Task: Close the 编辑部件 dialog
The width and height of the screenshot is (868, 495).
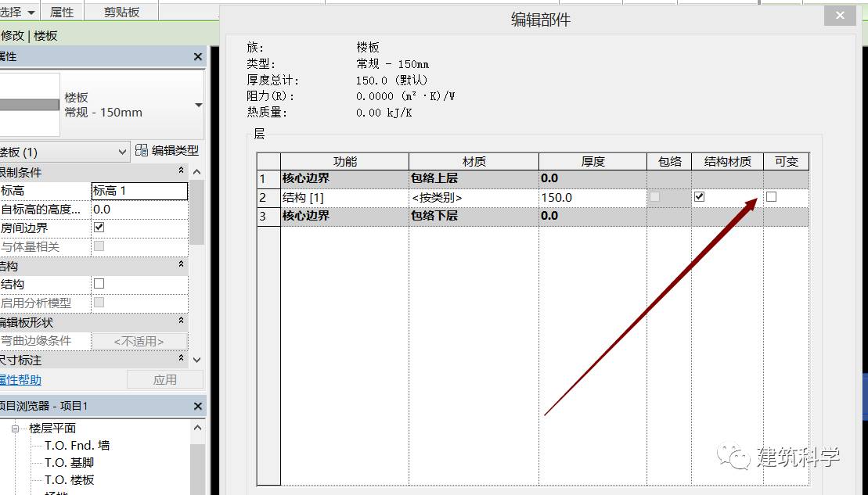Action: click(x=840, y=16)
